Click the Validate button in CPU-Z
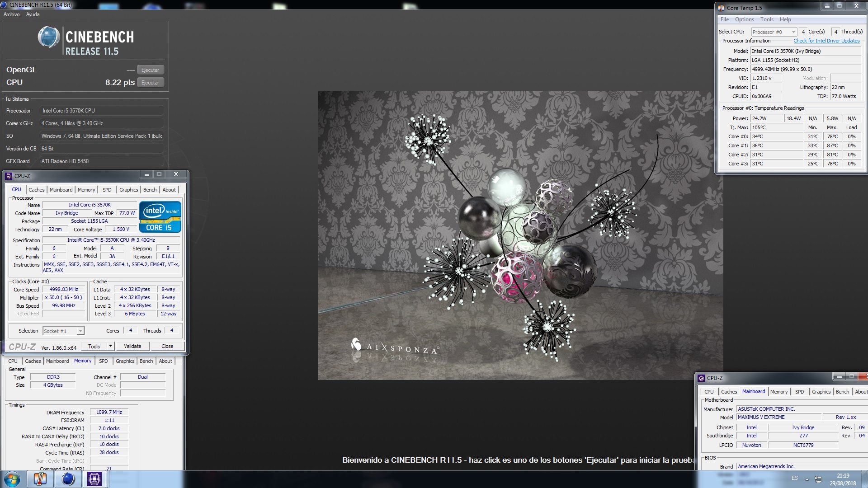Image resolution: width=868 pixels, height=488 pixels. [x=132, y=347]
